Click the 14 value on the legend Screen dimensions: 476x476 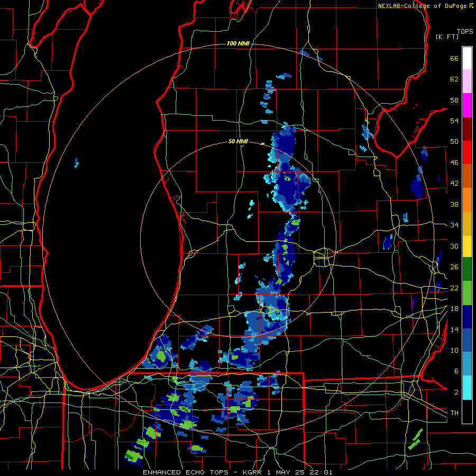(x=454, y=329)
